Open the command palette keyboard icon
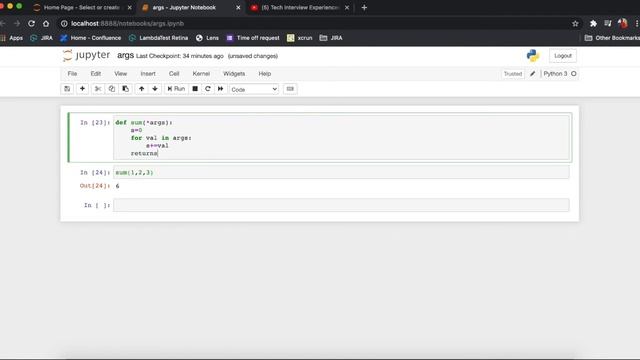Screen dimensions: 640x360 290,89
